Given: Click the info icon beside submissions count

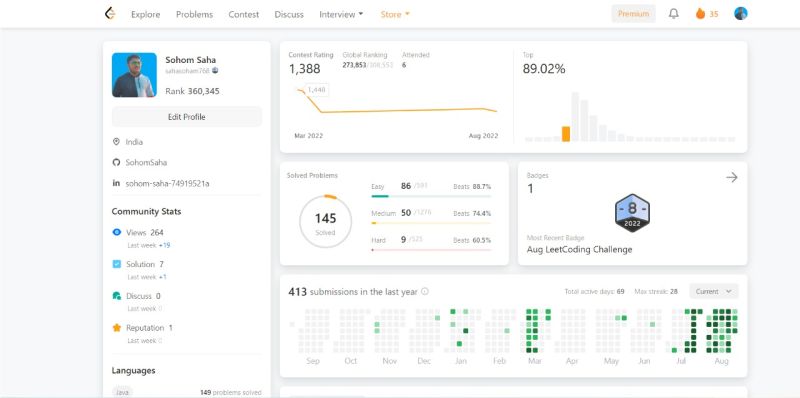Looking at the screenshot, I should [x=424, y=291].
